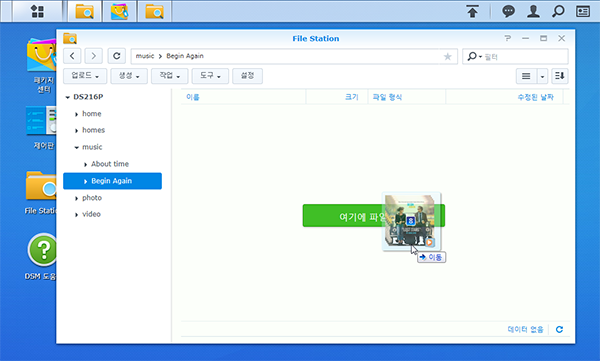Screen dimensions: 600x361
Task: Open DSM Help desktop shortcut
Action: [41, 256]
